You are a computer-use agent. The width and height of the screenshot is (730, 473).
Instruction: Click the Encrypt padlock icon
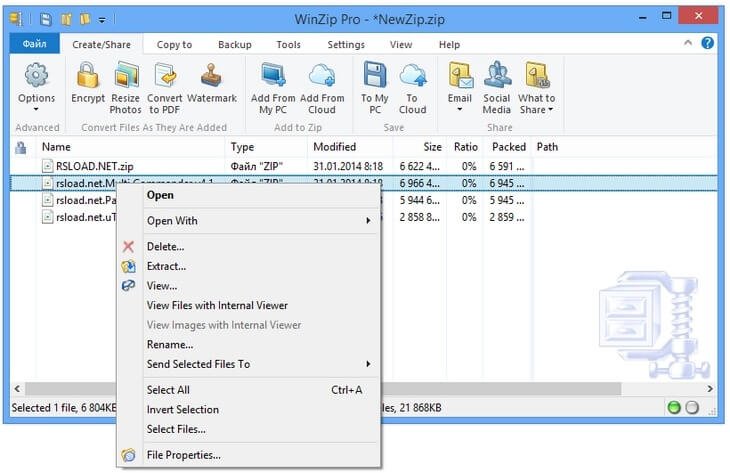(88, 75)
